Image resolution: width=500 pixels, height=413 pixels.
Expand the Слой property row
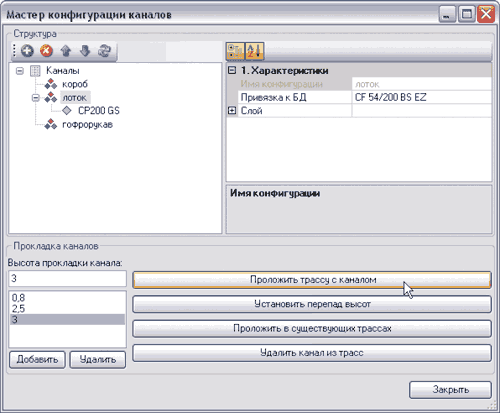[232, 111]
